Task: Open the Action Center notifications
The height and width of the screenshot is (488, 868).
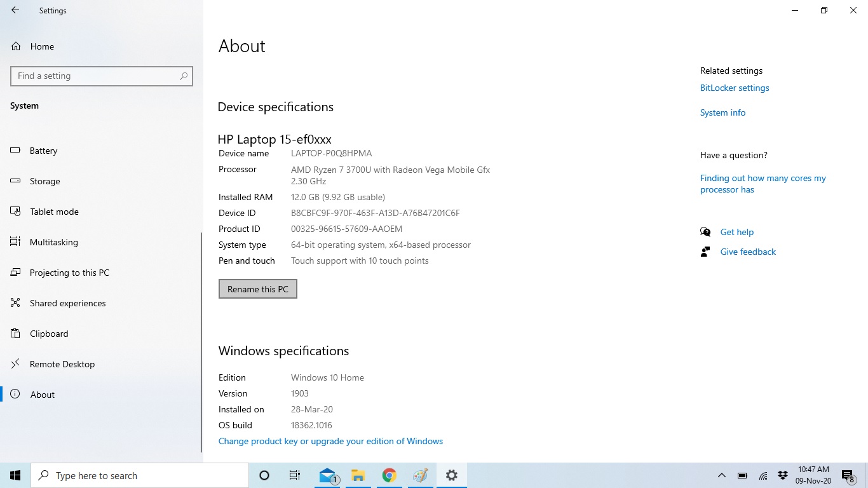Action: (x=848, y=475)
